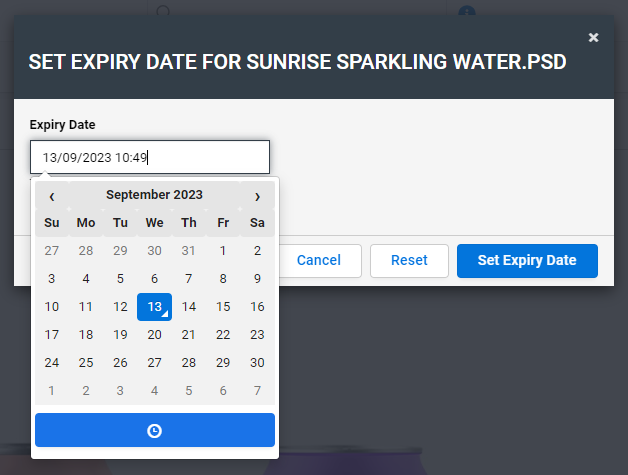Click the Set Expiry Date button
The width and height of the screenshot is (628, 475).
coord(527,261)
